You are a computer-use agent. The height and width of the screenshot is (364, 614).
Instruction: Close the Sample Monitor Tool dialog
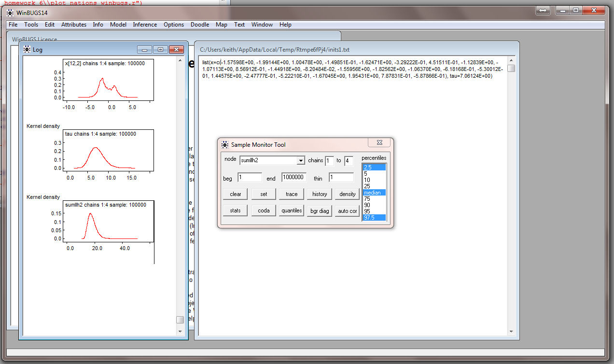379,143
